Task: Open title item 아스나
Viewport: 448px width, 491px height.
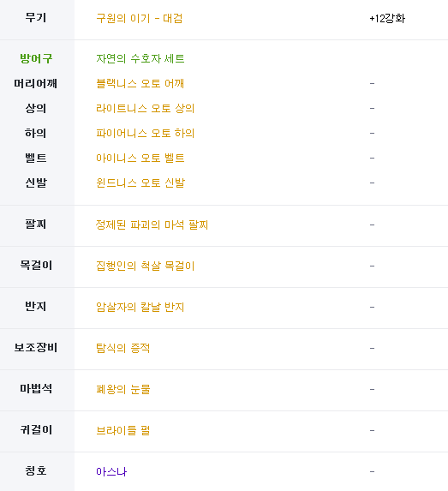Action: [x=111, y=471]
